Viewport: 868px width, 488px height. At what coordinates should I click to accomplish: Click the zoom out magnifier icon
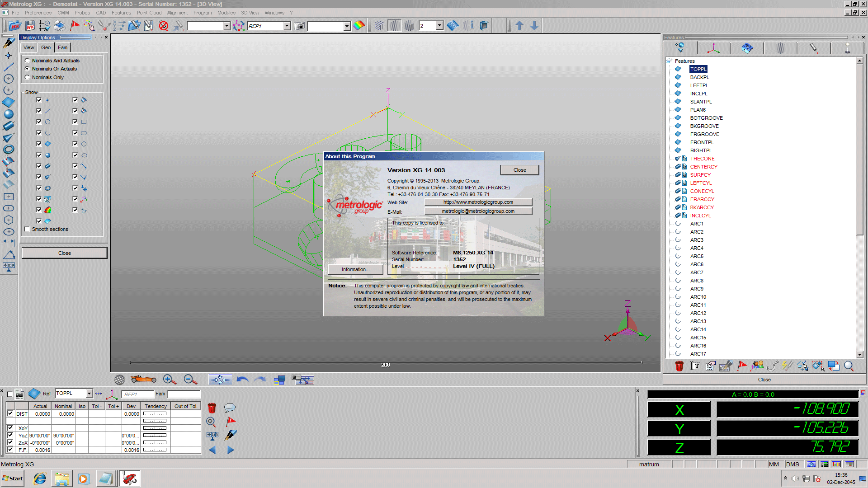pyautogui.click(x=190, y=380)
